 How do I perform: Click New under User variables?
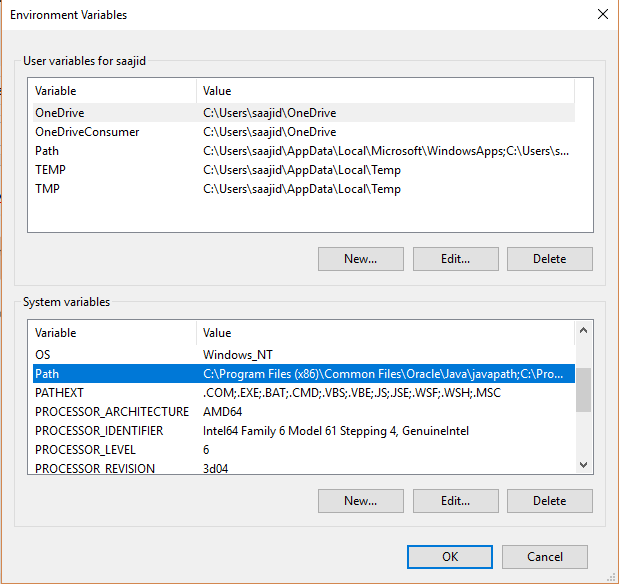[x=360, y=259]
